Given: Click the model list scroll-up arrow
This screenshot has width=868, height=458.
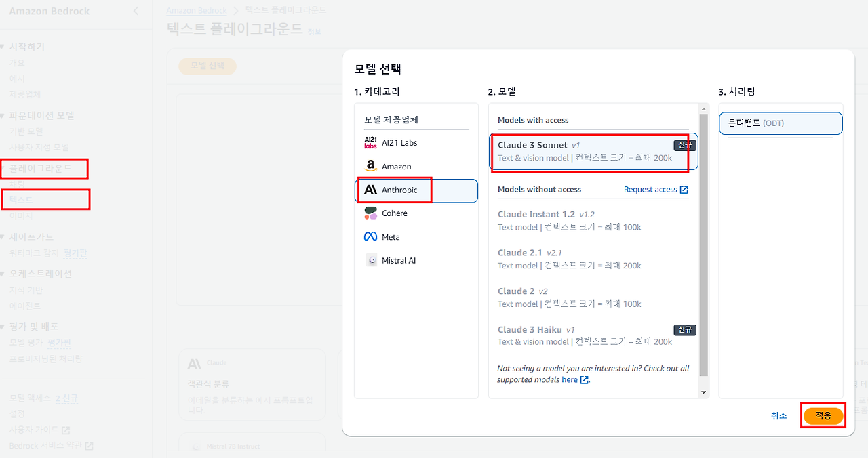Looking at the screenshot, I should pyautogui.click(x=703, y=108).
